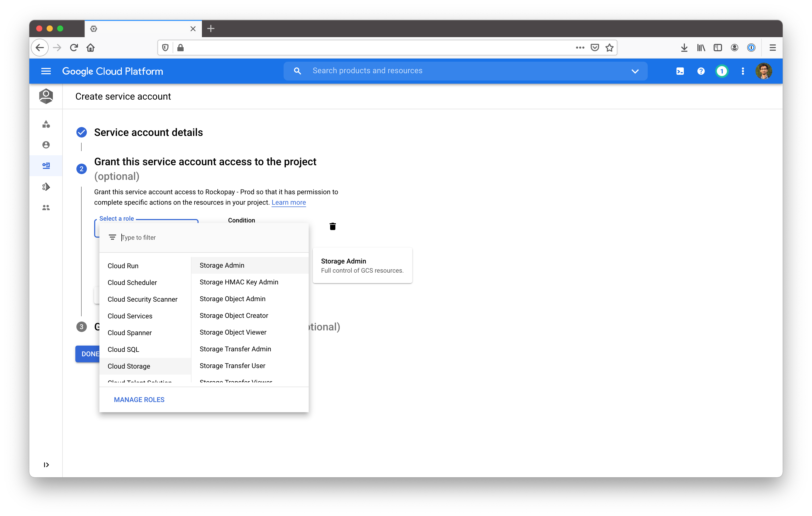812x516 pixels.
Task: Expand the collapsed left sidebar arrow
Action: pyautogui.click(x=46, y=465)
